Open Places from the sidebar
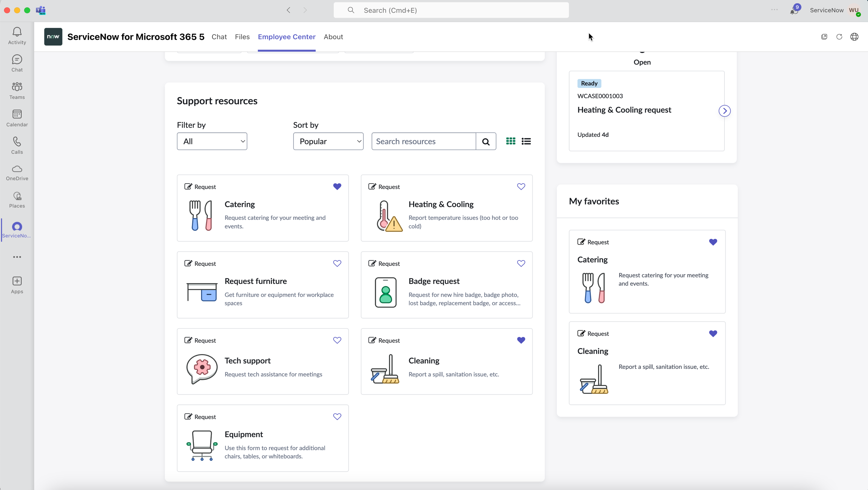 17,200
